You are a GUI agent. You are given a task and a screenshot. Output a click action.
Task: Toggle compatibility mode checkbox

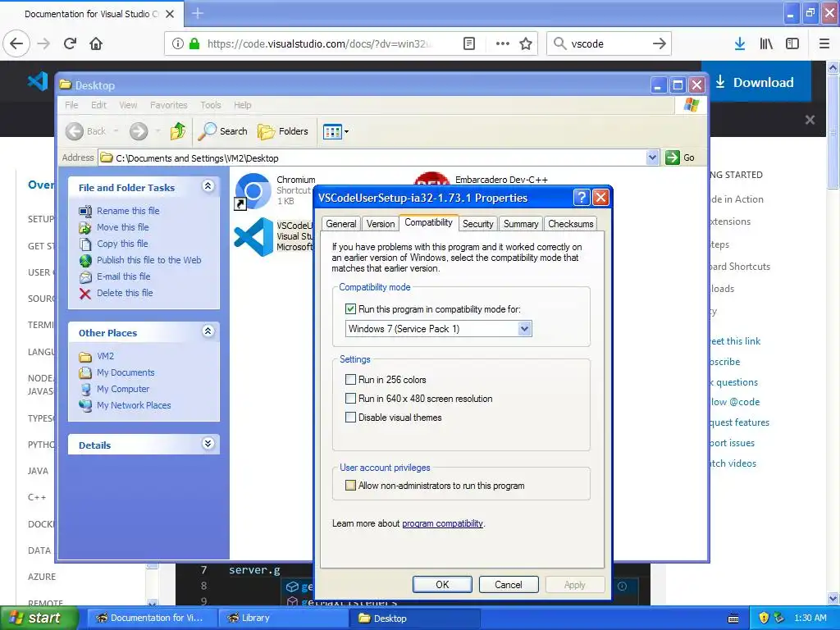pyautogui.click(x=350, y=309)
